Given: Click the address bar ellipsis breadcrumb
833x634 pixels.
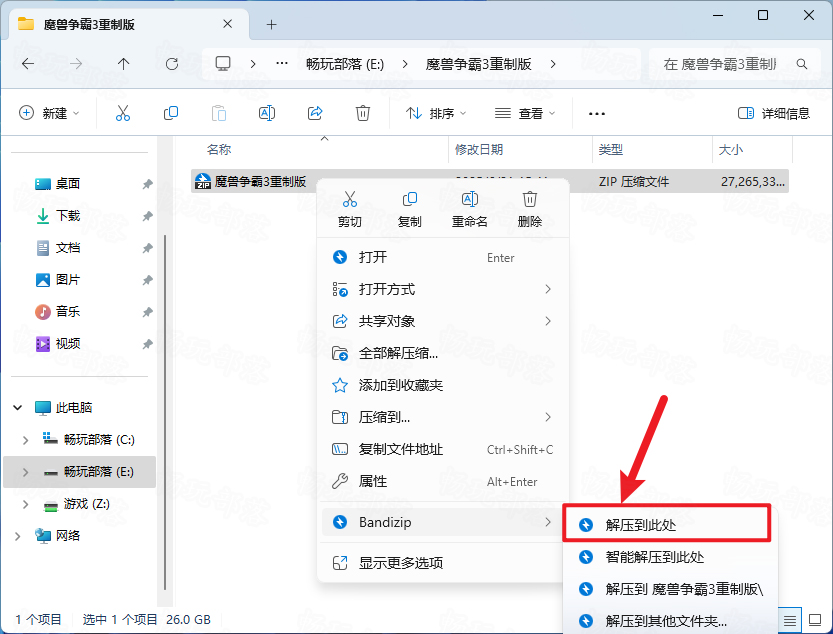Looking at the screenshot, I should (282, 64).
